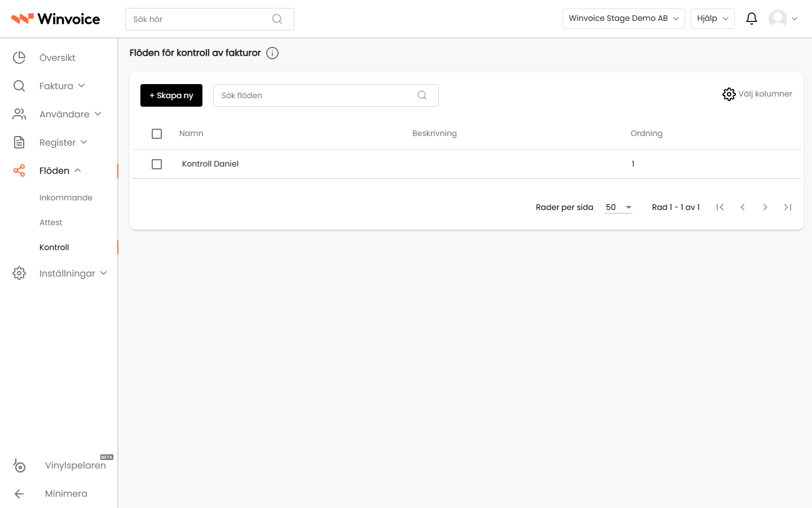Click the search icon in Sök flöden
Screen dimensions: 812x508
(422, 95)
